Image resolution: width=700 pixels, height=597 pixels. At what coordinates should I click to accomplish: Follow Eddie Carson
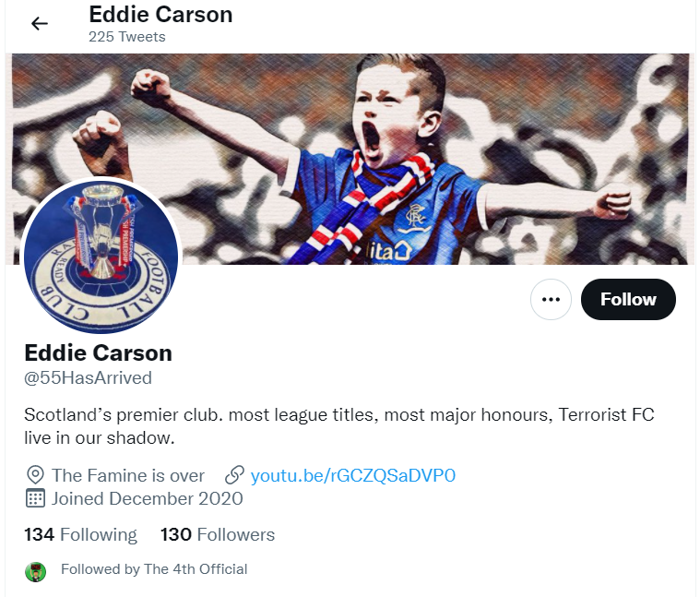click(x=628, y=299)
